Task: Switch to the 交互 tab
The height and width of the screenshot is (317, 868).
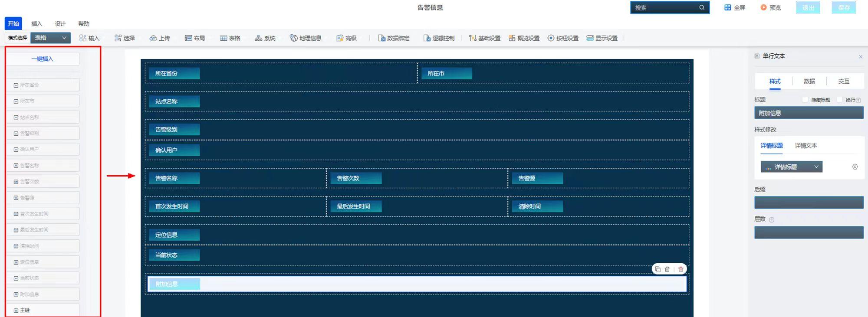Action: point(844,81)
